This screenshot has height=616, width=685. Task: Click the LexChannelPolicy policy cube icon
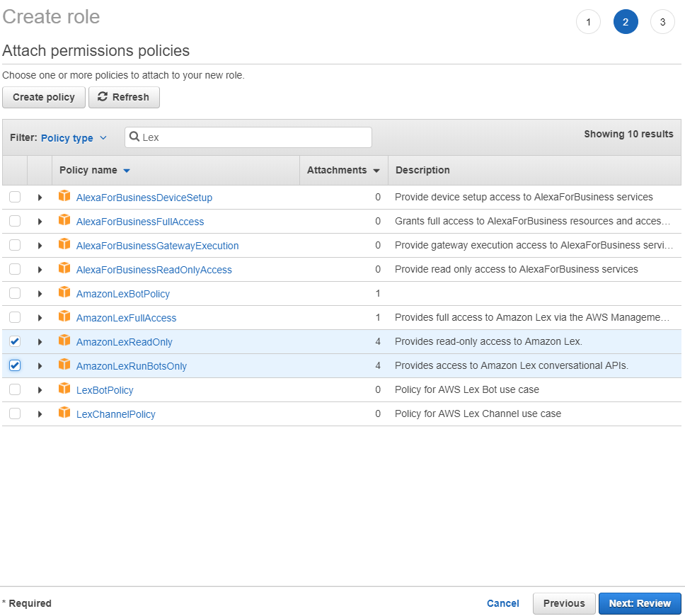(64, 413)
